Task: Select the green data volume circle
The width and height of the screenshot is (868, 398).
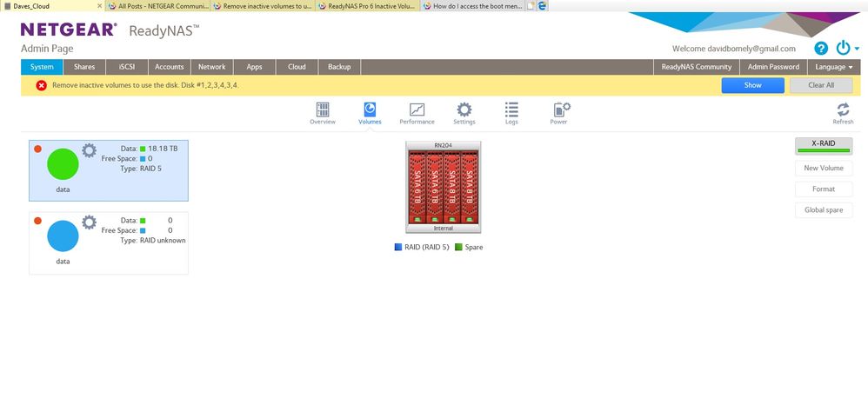Action: [x=63, y=164]
